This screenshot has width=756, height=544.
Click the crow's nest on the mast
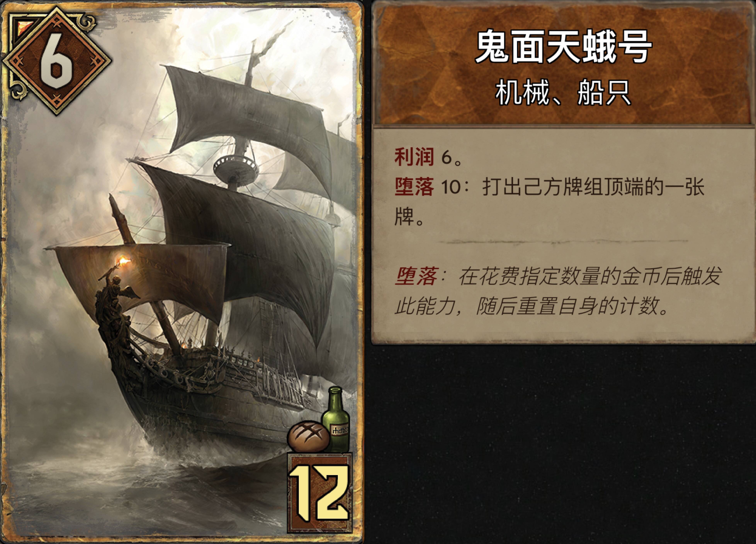click(236, 166)
